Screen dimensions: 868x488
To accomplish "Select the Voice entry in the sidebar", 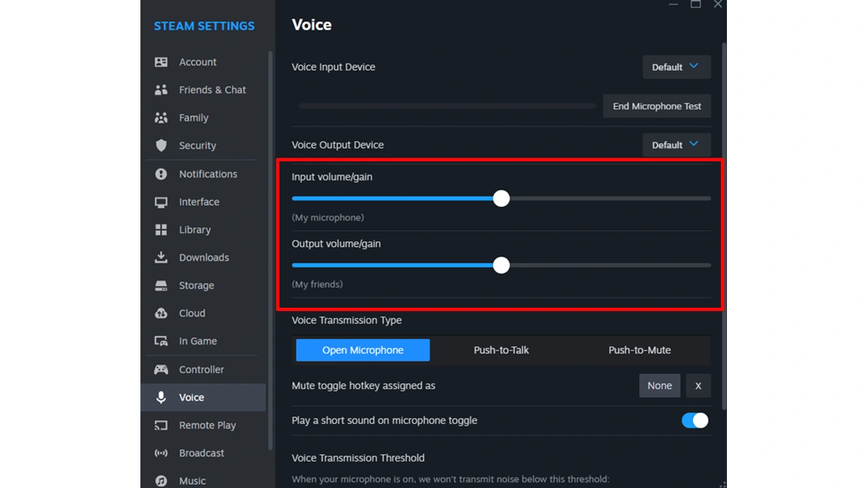I will pyautogui.click(x=203, y=397).
